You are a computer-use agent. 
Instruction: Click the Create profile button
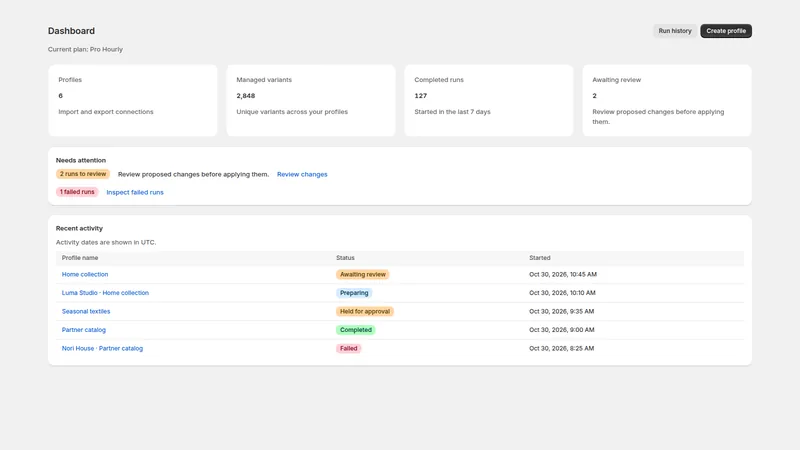[726, 31]
